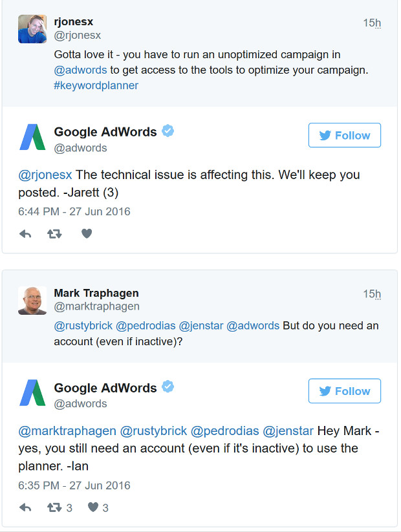Open the @adwords mention in rjonesx's tweet

click(80, 69)
